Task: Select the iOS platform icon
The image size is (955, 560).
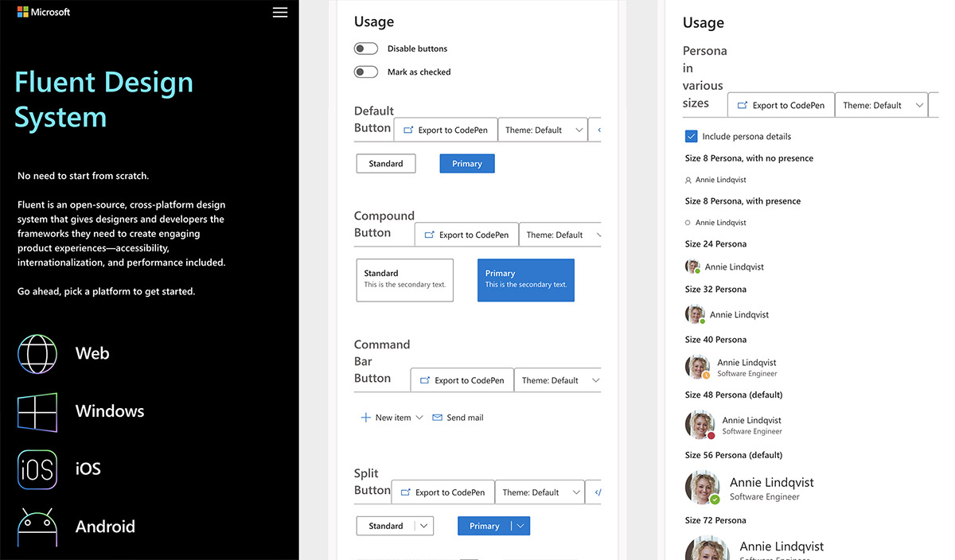Action: pos(37,469)
